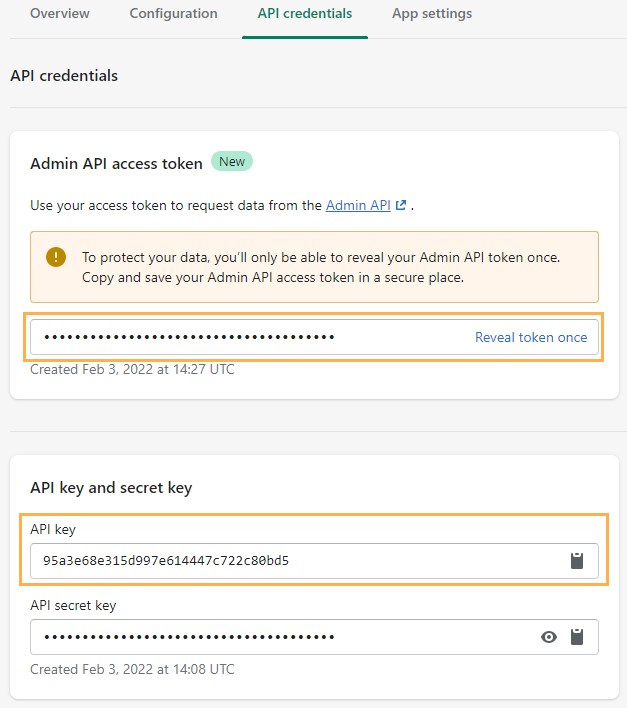Click the masked Admin API token field

coord(240,337)
